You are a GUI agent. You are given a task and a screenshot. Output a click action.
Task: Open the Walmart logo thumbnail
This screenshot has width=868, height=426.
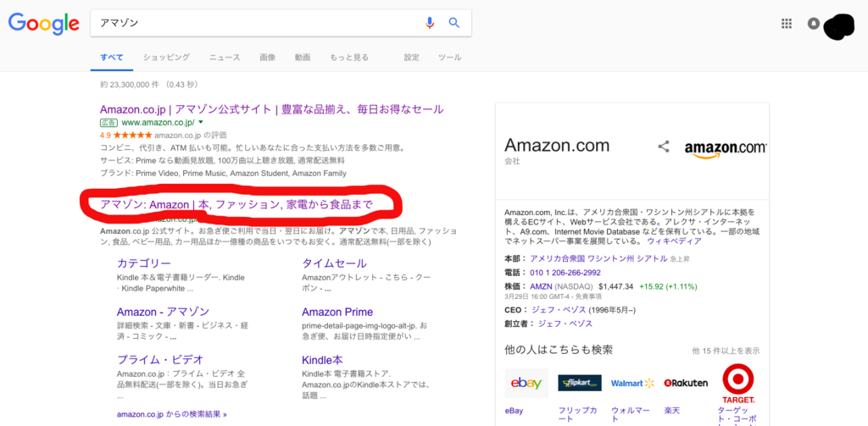pyautogui.click(x=632, y=383)
